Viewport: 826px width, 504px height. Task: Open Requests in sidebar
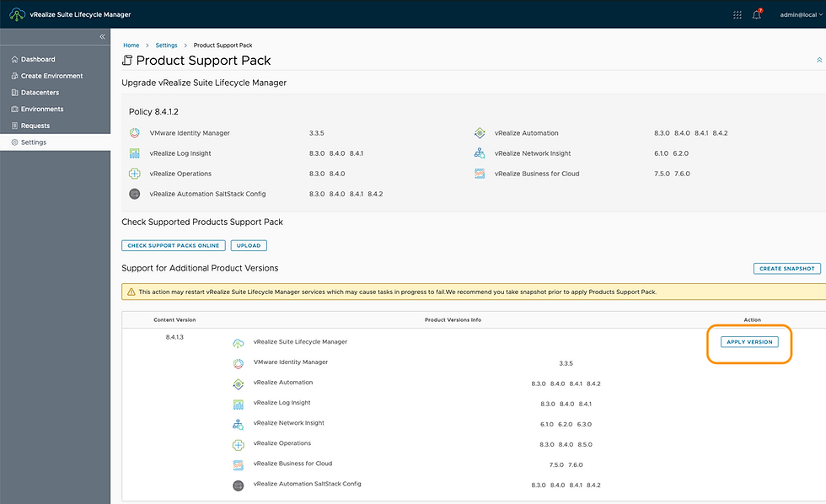click(x=56, y=126)
